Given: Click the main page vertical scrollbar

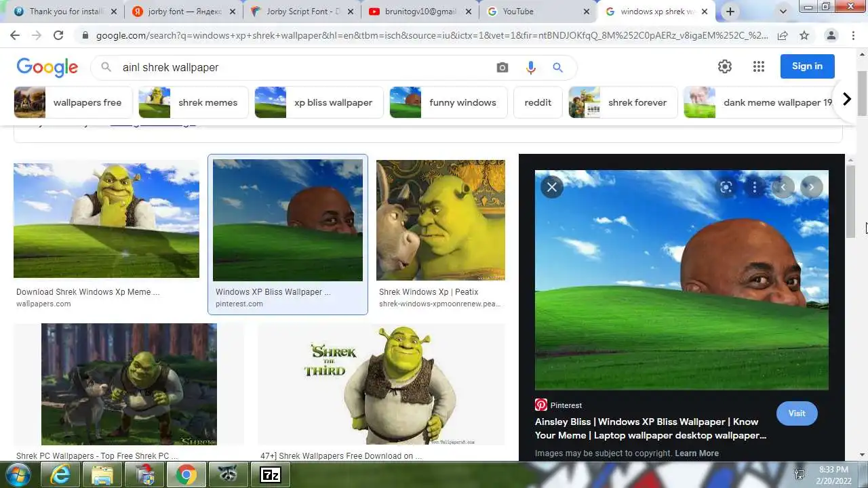Looking at the screenshot, I should coord(863,94).
